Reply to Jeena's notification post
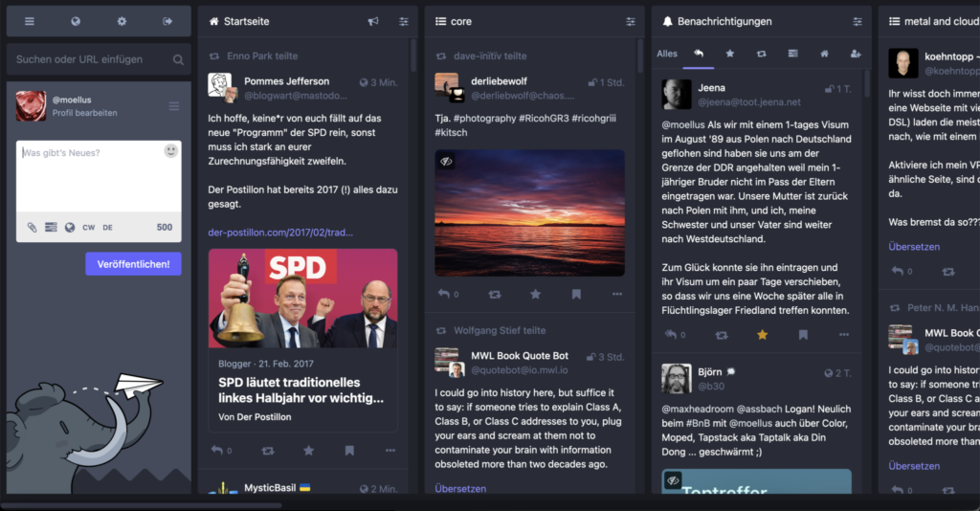 671,334
